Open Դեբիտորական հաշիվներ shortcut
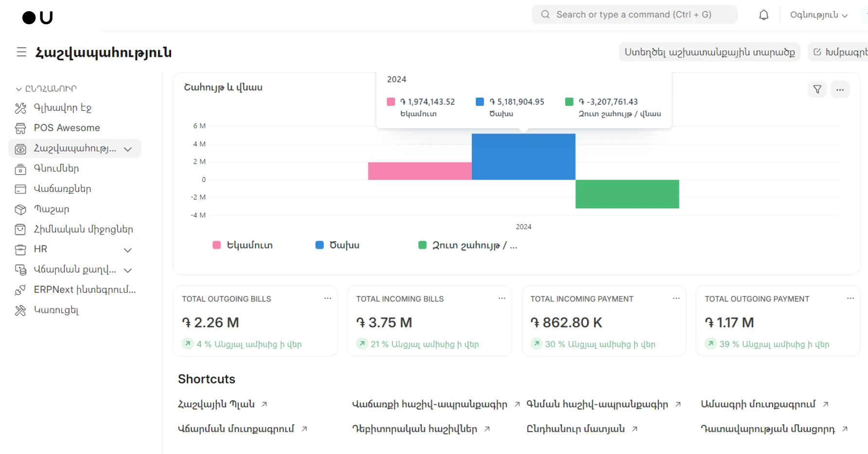The width and height of the screenshot is (868, 454). [x=415, y=429]
